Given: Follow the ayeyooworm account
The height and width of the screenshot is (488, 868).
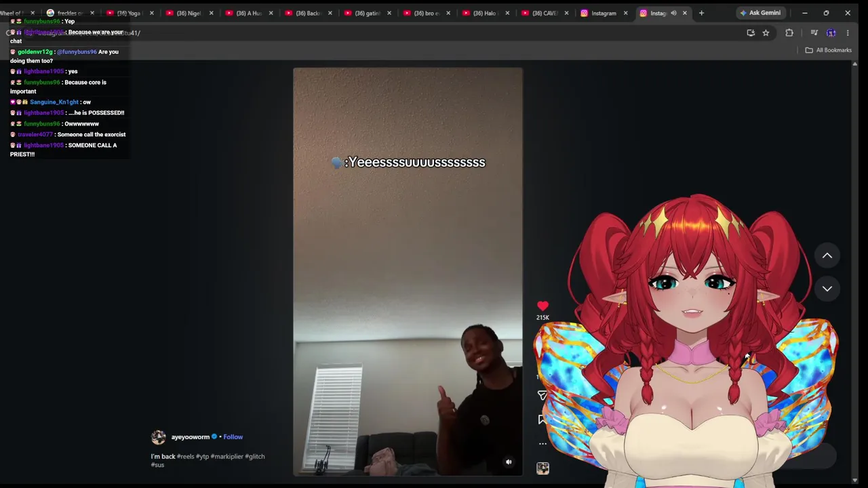Looking at the screenshot, I should tap(233, 437).
